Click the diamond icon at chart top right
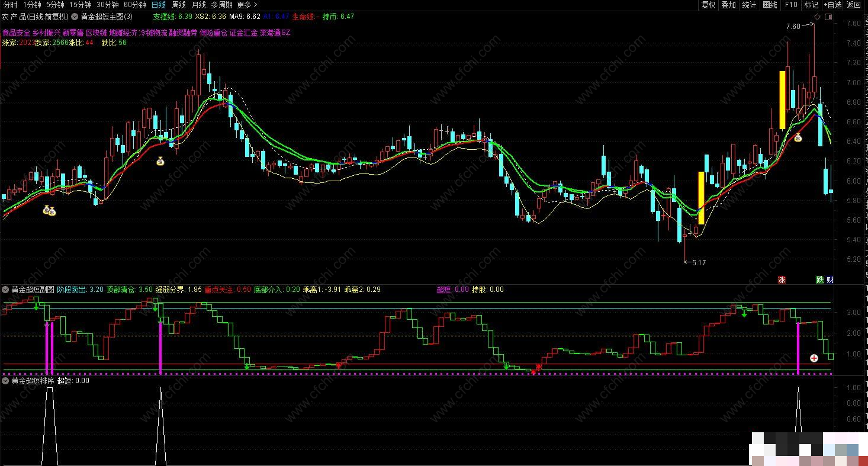The width and height of the screenshot is (868, 466). (x=818, y=17)
